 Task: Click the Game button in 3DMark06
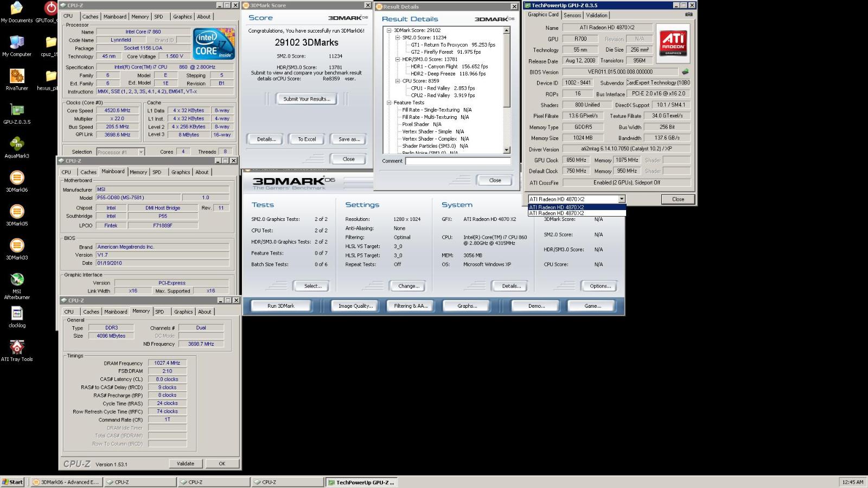point(592,306)
